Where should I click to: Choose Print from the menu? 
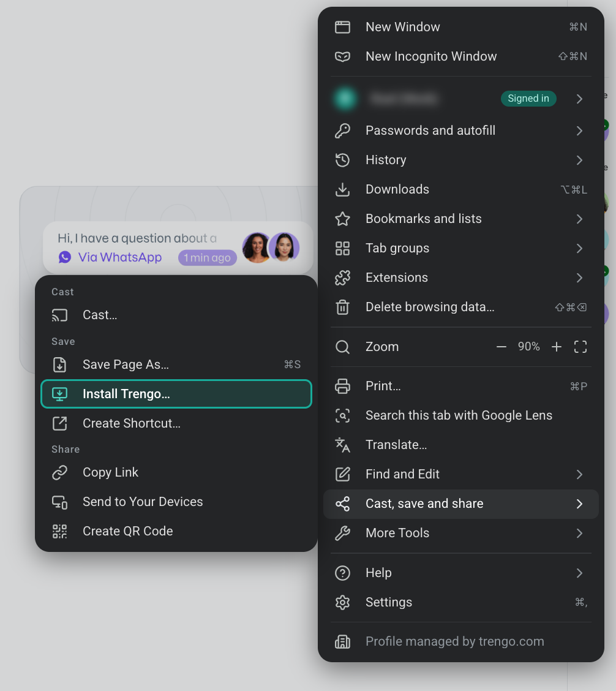pyautogui.click(x=461, y=386)
